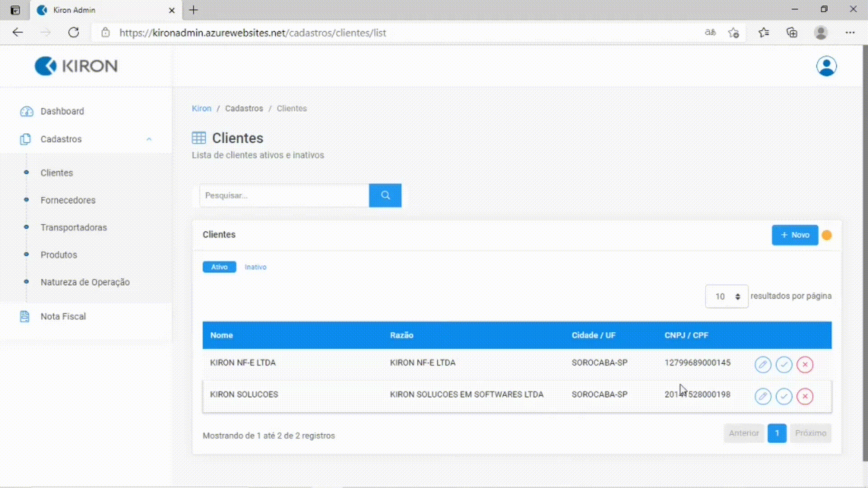Open the user profile avatar icon

826,66
